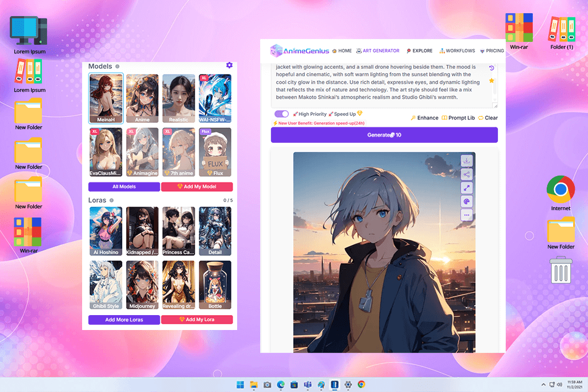Open the Models settings gear
Image resolution: width=588 pixels, height=392 pixels.
coord(230,65)
